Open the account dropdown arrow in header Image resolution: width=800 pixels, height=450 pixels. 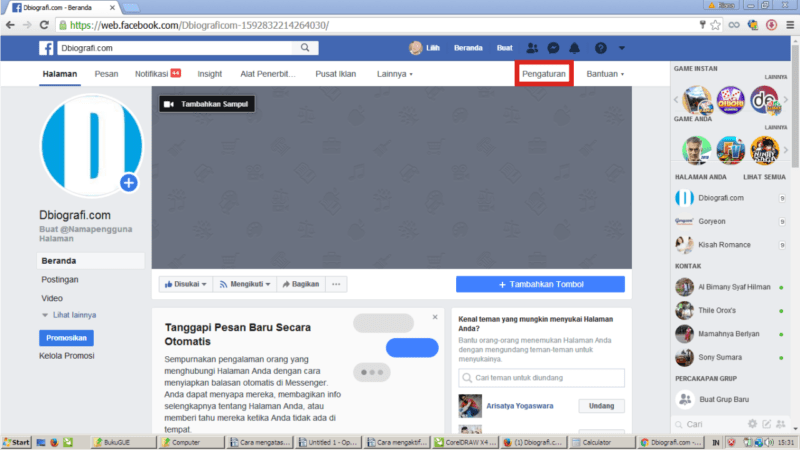621,48
